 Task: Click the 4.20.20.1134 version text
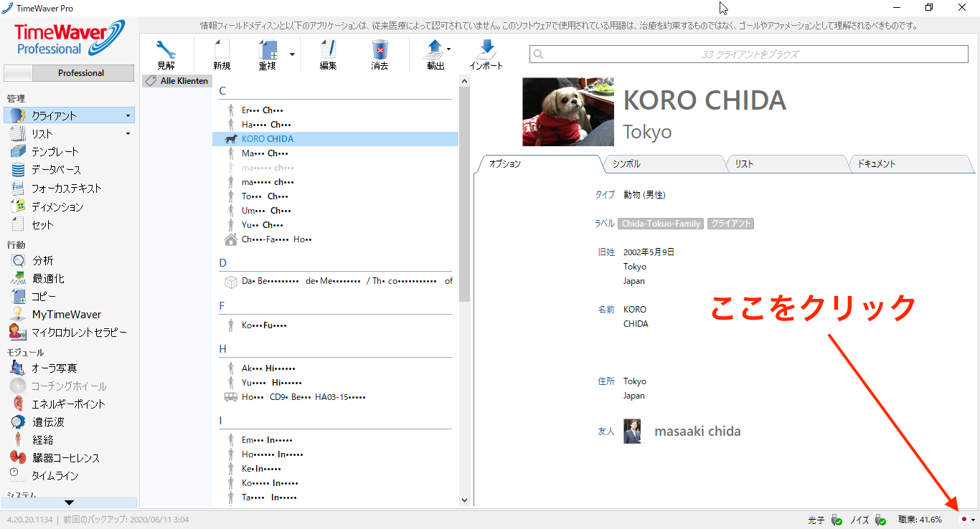29,520
